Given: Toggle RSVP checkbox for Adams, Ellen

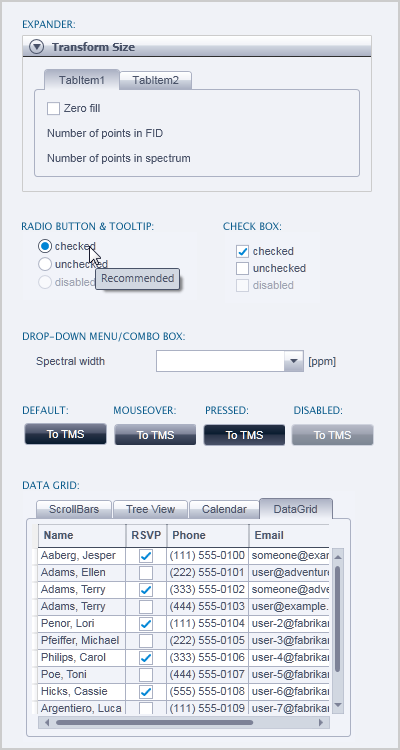Looking at the screenshot, I should click(x=146, y=573).
